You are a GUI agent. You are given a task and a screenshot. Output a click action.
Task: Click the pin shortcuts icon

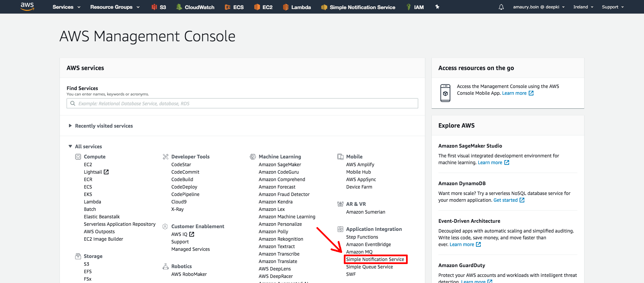(x=437, y=7)
